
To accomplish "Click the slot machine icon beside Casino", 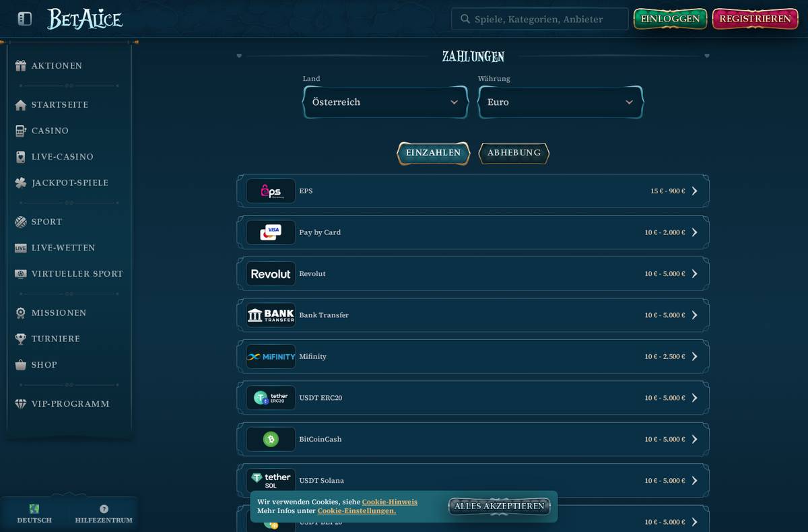I will [x=21, y=131].
